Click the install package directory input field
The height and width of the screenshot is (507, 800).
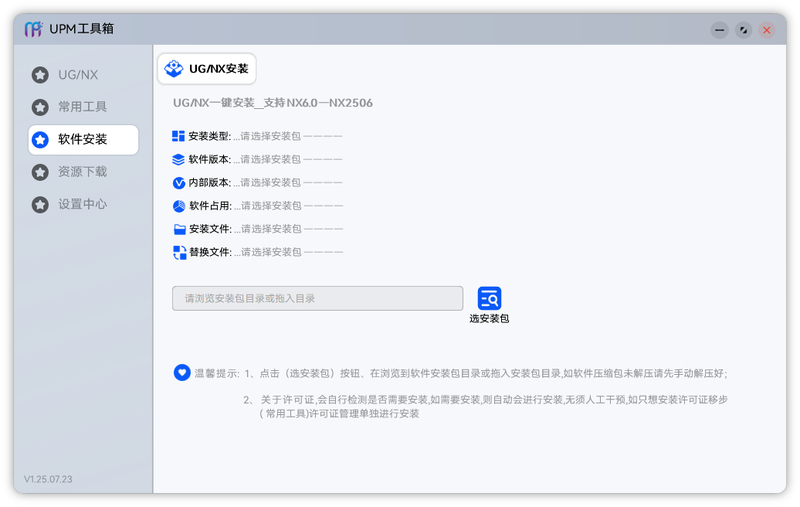pos(317,298)
